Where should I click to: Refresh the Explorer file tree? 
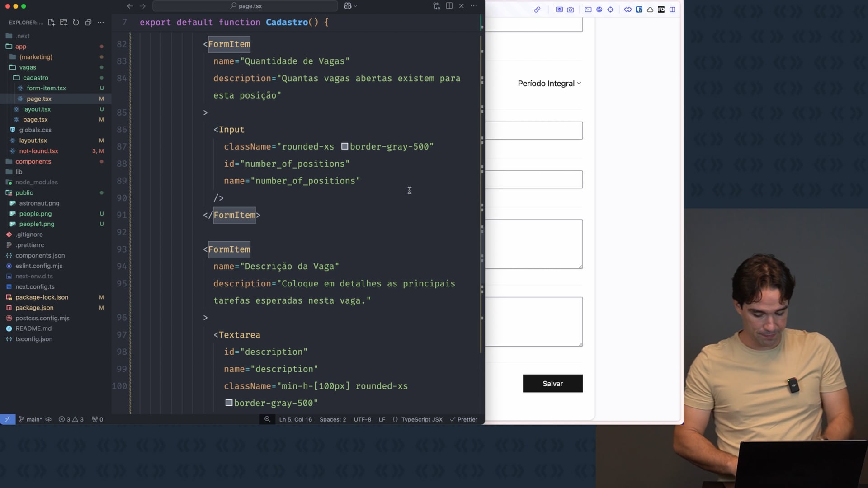pyautogui.click(x=76, y=22)
